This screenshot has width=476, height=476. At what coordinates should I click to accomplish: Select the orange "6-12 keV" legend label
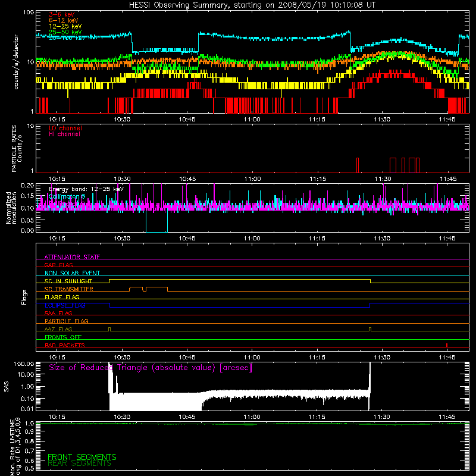pos(64,20)
